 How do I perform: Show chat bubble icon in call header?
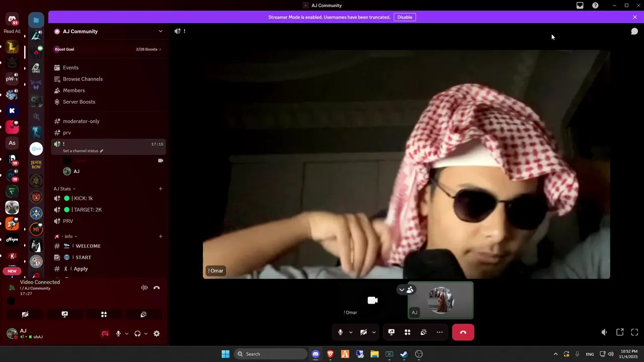point(634,31)
